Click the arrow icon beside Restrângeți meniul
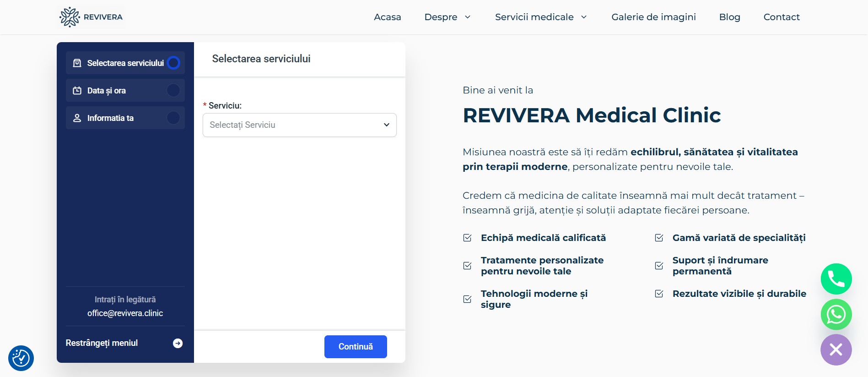Screen dimensions: 868x377 (178, 344)
